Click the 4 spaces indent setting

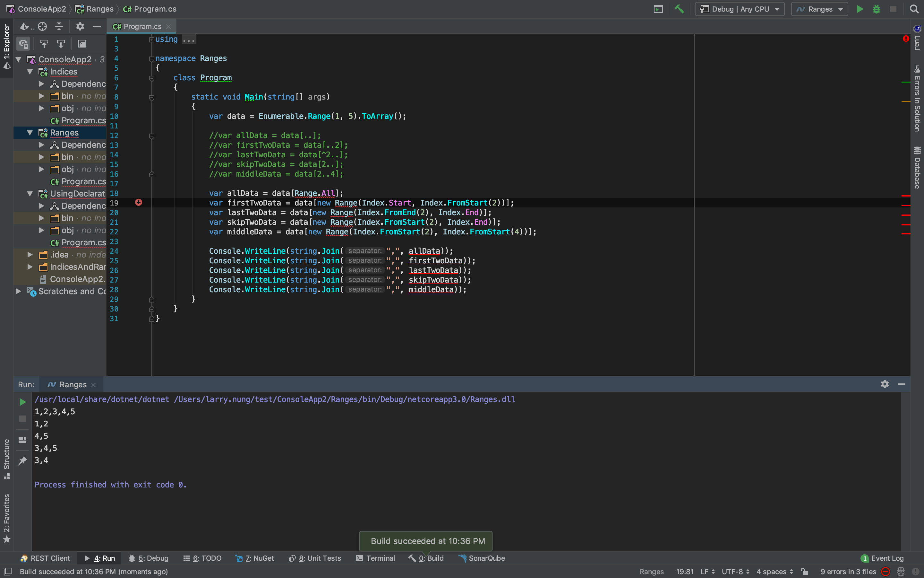[x=775, y=572]
